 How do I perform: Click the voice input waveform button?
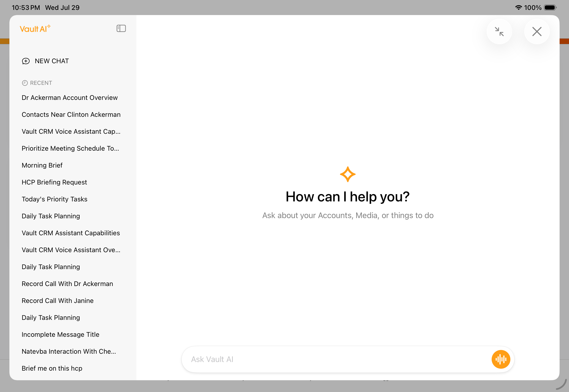[501, 359]
